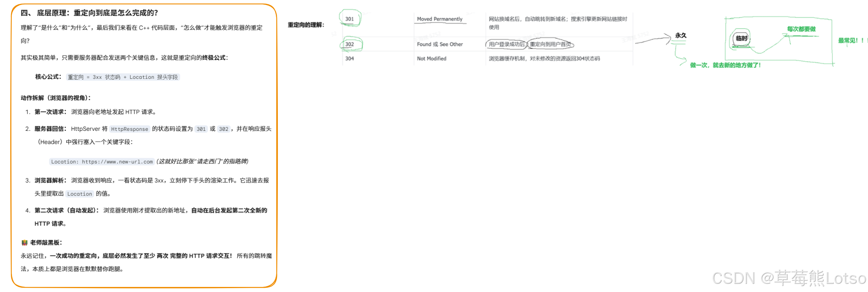Viewport: 868px width, 292px height.
Task: Click the inline code HttpResponse
Action: 130,129
